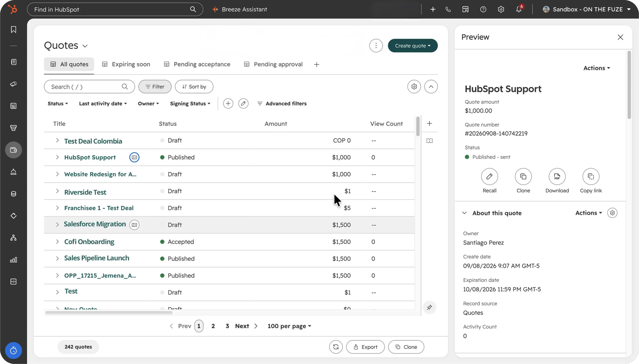Open the Last activity date filter dropdown
639x364 pixels.
[103, 104]
